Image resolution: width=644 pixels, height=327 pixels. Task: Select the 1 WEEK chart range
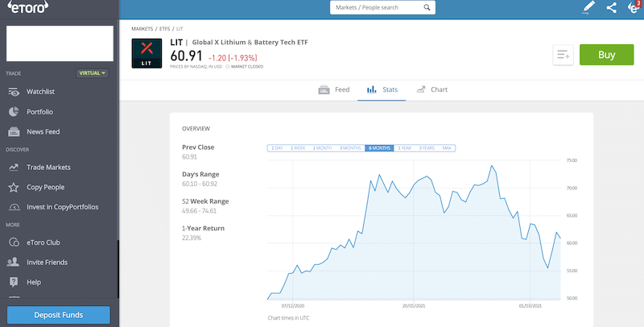click(x=298, y=148)
